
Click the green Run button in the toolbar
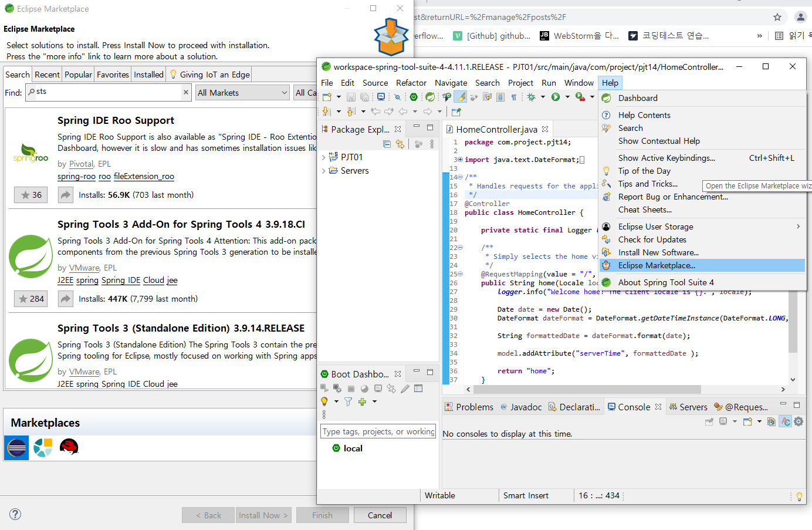pos(556,97)
